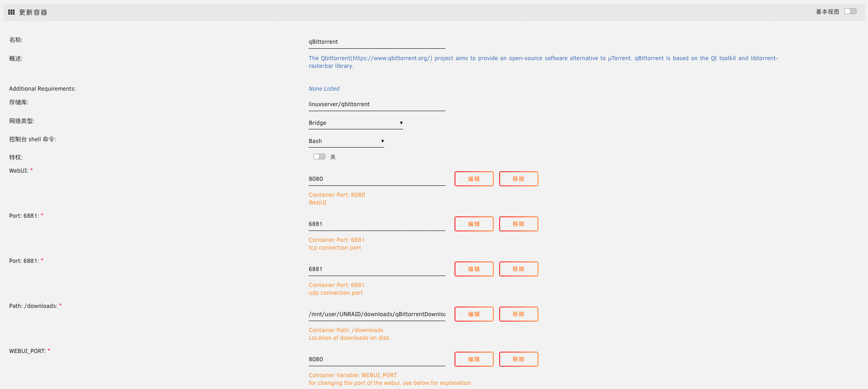Viewport: 868px width, 389px height.
Task: Click the Location of downloads on disk text
Action: [350, 338]
